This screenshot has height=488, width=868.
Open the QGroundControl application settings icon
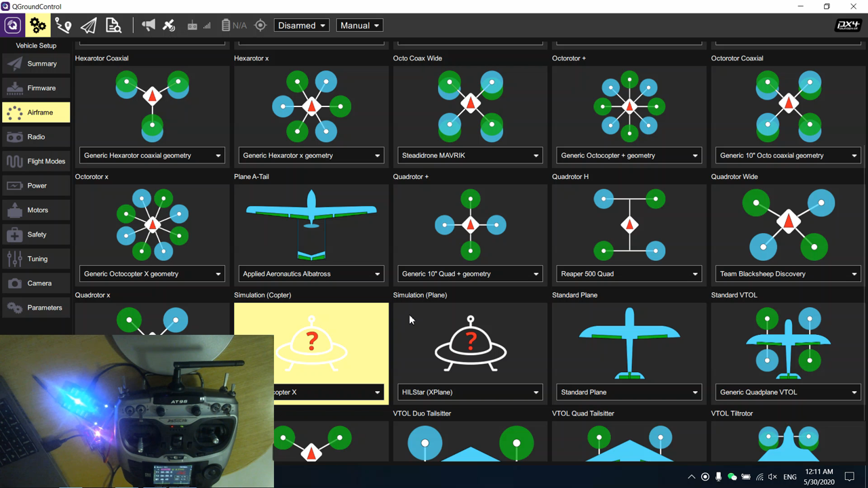coord(12,26)
